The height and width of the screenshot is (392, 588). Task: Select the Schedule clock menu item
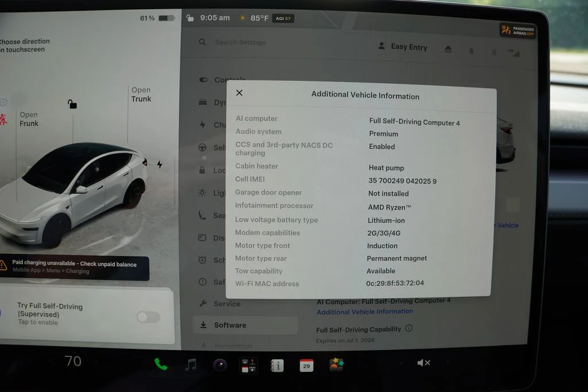pos(212,260)
